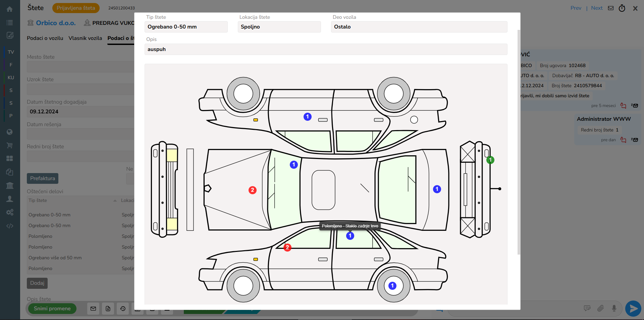This screenshot has width=644, height=320.
Task: Click the Datum štetnog dogadjaja field
Action: click(80, 112)
